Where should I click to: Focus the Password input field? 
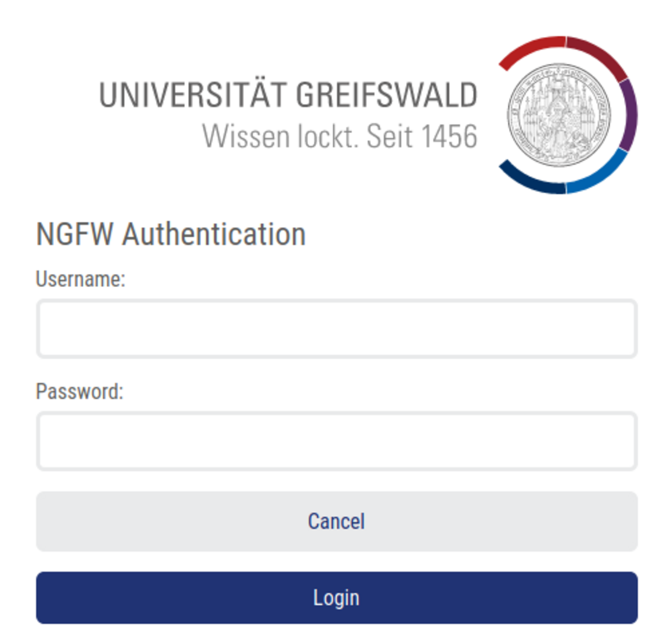tap(337, 441)
